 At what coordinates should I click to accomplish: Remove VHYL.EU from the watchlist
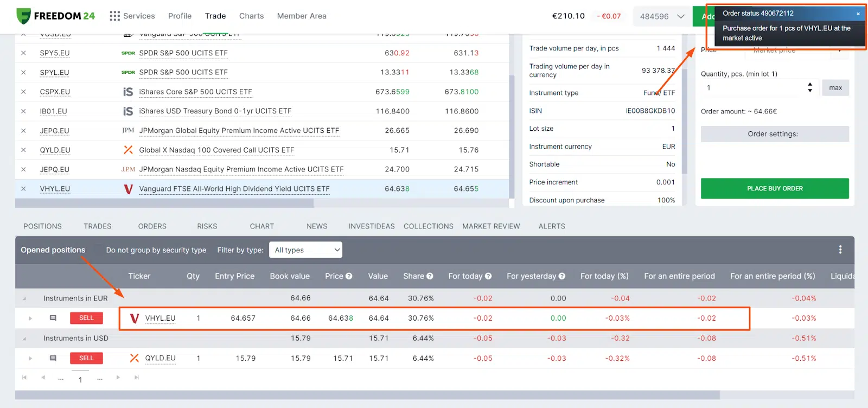pos(23,189)
